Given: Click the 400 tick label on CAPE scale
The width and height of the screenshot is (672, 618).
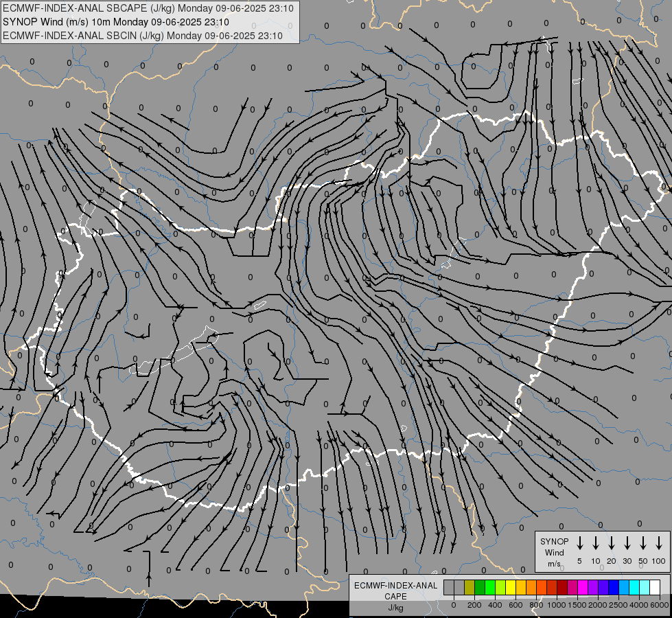Looking at the screenshot, I should click(x=495, y=605).
